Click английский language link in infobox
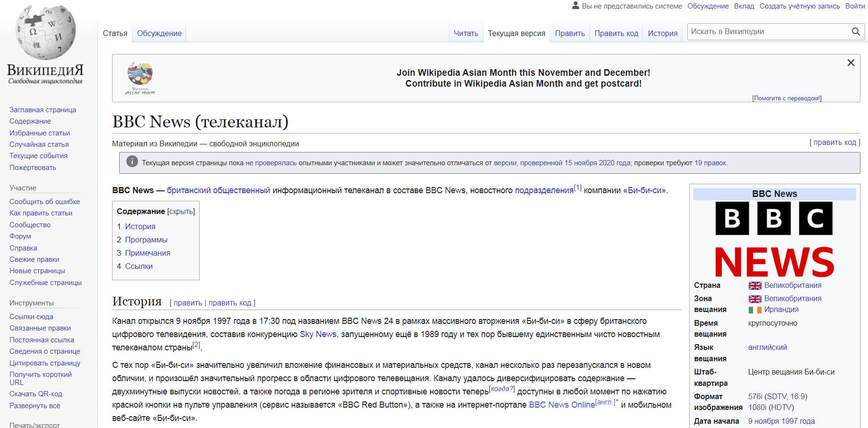868x428 pixels. tap(767, 348)
